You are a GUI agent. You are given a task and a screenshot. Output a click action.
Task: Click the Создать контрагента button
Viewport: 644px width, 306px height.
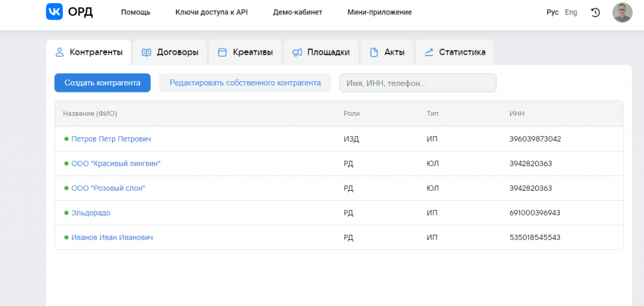point(103,82)
